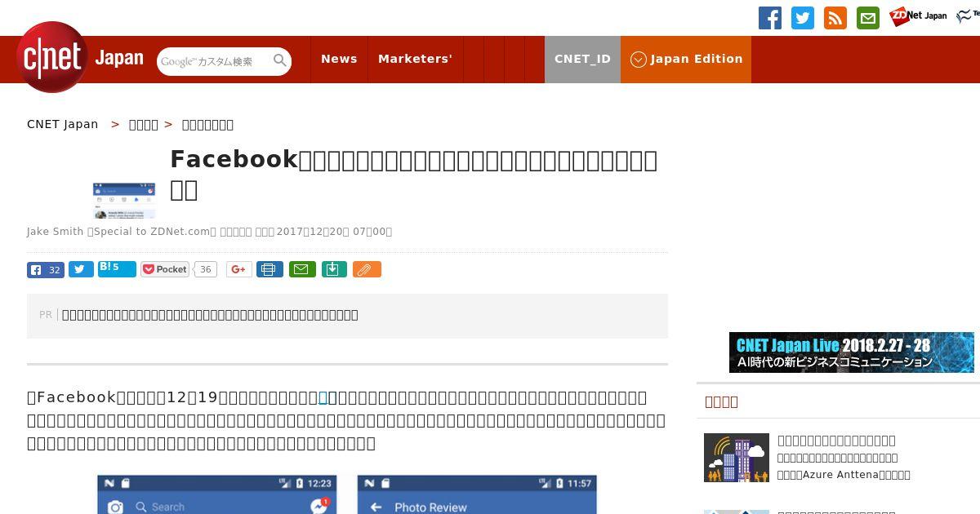
Task: Email the article with the green envelope icon
Action: point(302,269)
